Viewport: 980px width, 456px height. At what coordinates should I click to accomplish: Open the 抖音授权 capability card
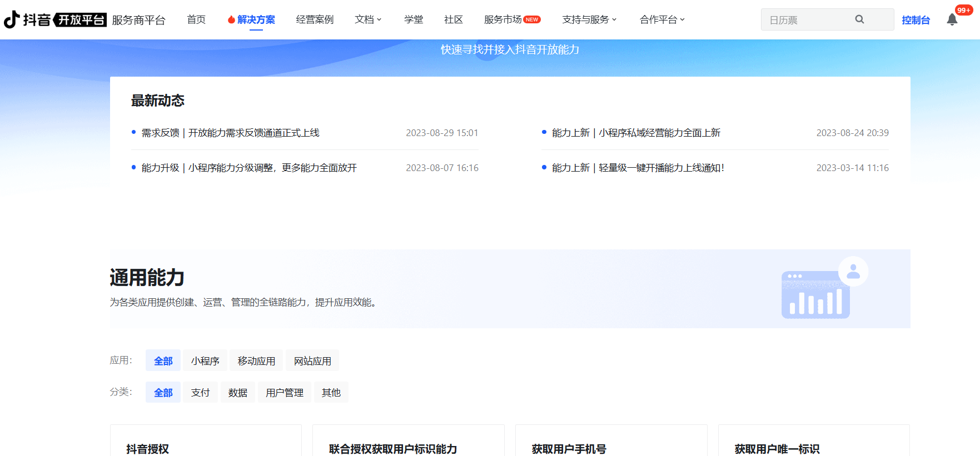206,441
